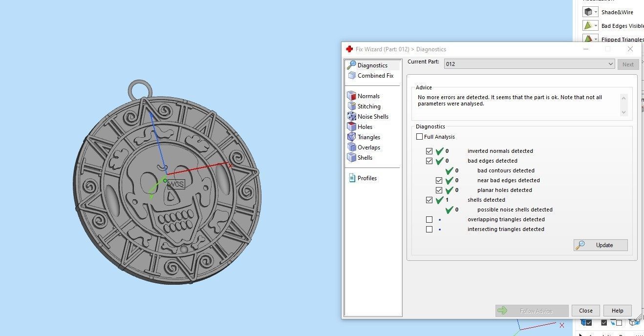Click the Advice message text
This screenshot has height=336, width=644.
pyautogui.click(x=510, y=101)
